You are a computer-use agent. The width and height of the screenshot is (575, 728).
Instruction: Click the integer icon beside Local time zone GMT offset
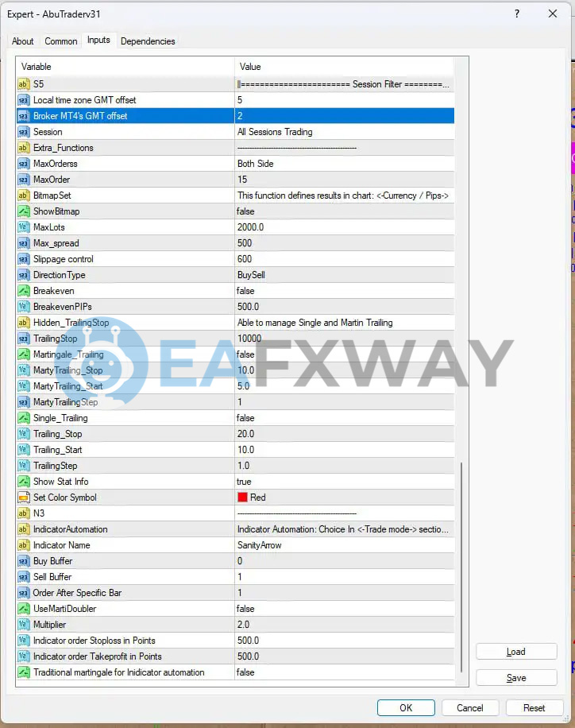click(23, 100)
